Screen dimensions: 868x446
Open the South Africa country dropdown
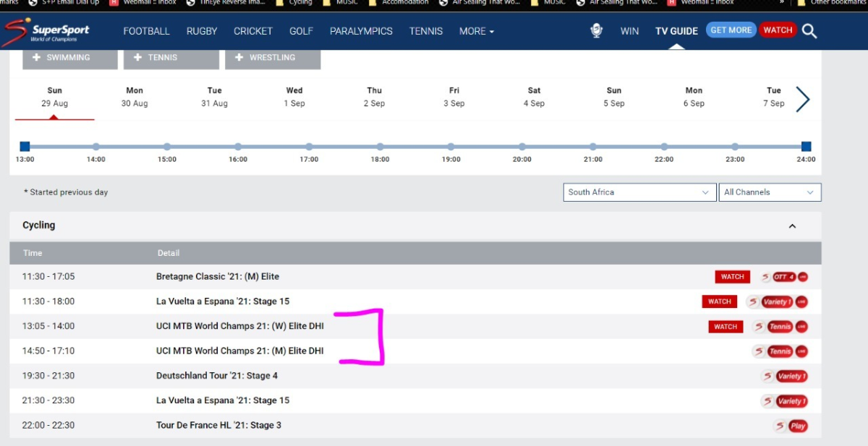pyautogui.click(x=639, y=192)
